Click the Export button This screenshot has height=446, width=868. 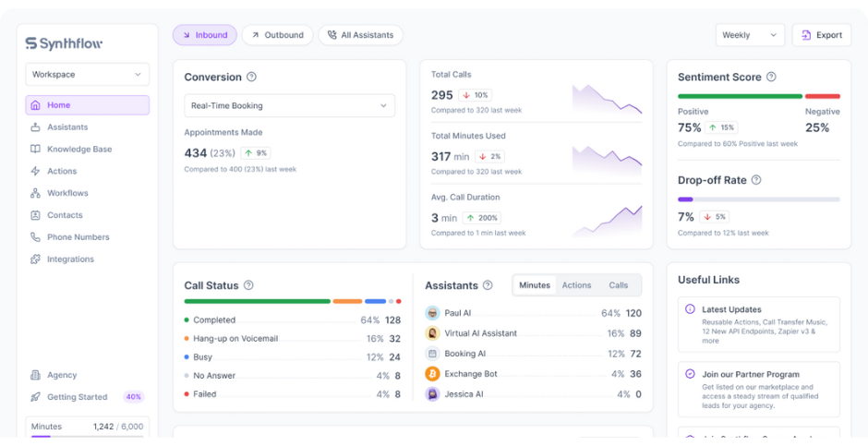(x=822, y=35)
